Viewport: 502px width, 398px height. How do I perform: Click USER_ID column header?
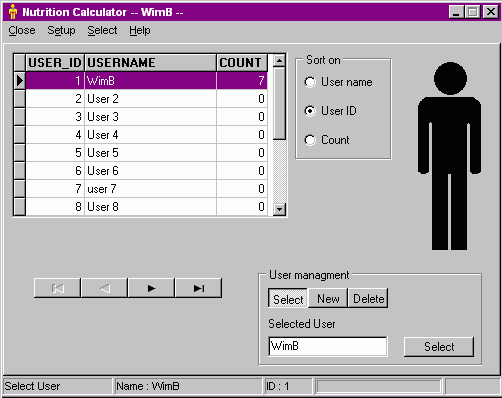pyautogui.click(x=55, y=63)
